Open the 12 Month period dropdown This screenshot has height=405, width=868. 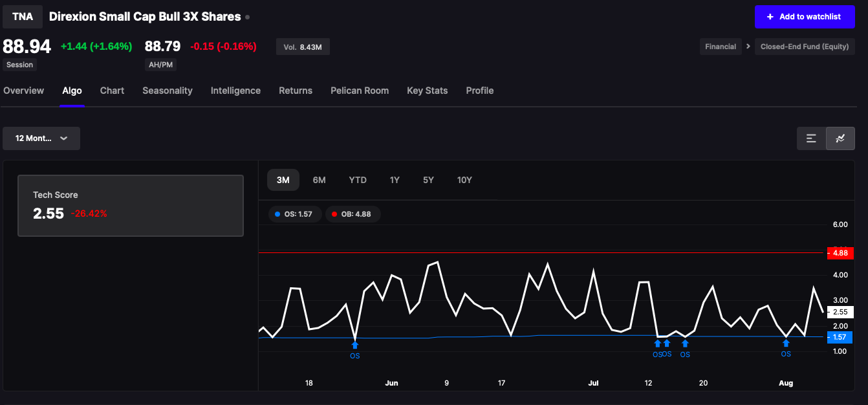41,138
